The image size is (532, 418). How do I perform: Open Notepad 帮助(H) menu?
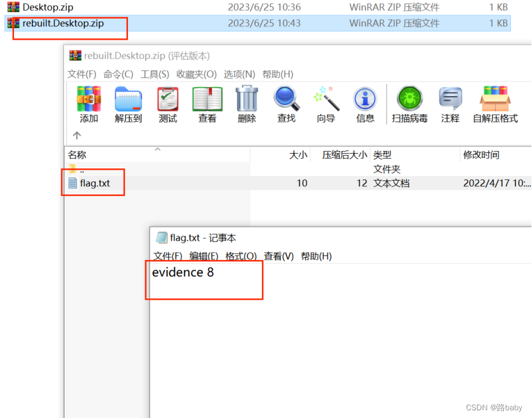click(x=316, y=256)
